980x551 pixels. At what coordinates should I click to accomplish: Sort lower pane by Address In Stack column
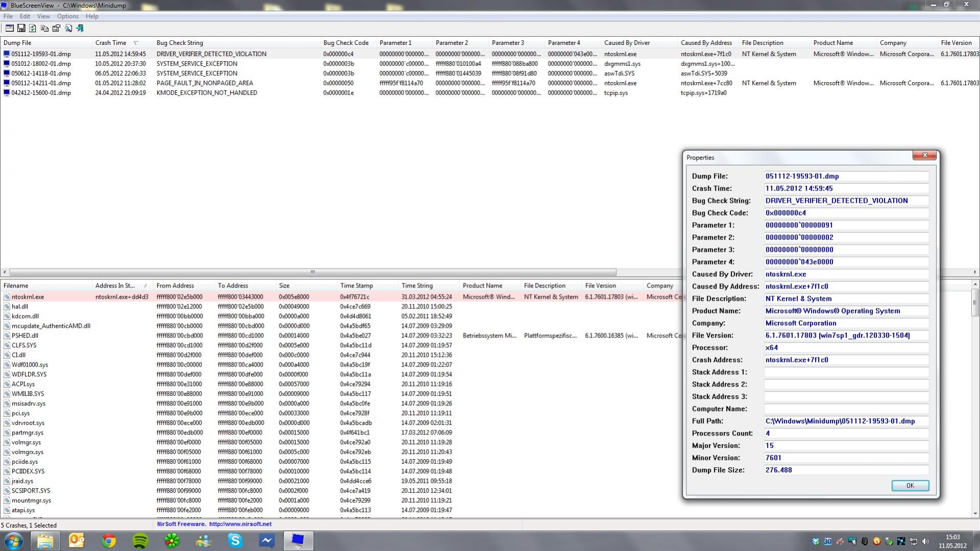[122, 285]
